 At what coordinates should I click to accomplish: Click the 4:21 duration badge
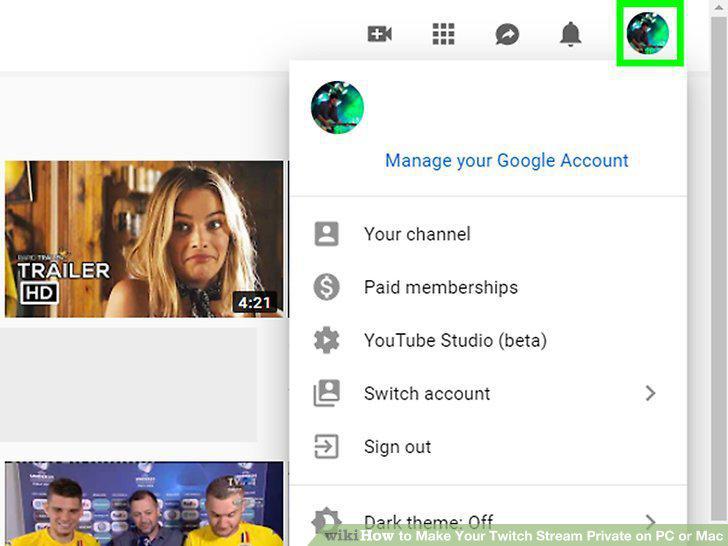click(254, 303)
